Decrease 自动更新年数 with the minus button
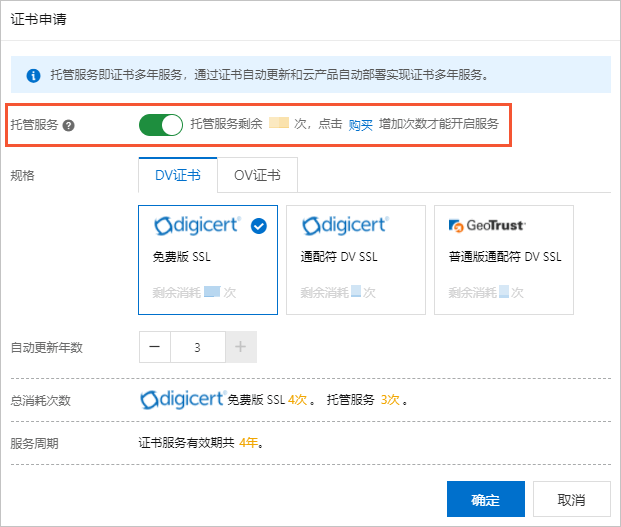 pos(155,347)
